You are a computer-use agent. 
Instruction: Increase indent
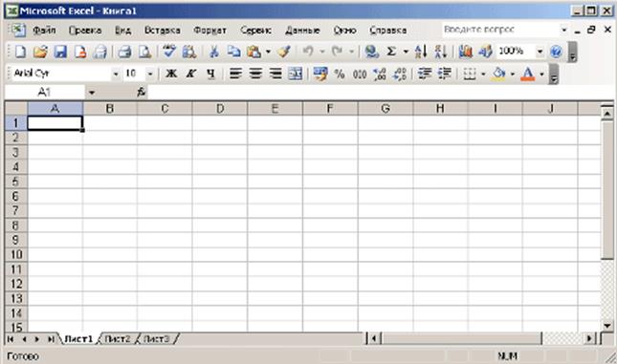point(445,74)
